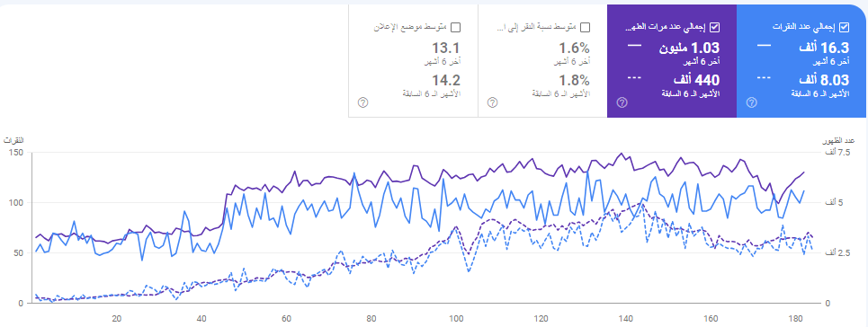This screenshot has width=868, height=327.
Task: Open help icon in average position card
Action: coord(362,102)
